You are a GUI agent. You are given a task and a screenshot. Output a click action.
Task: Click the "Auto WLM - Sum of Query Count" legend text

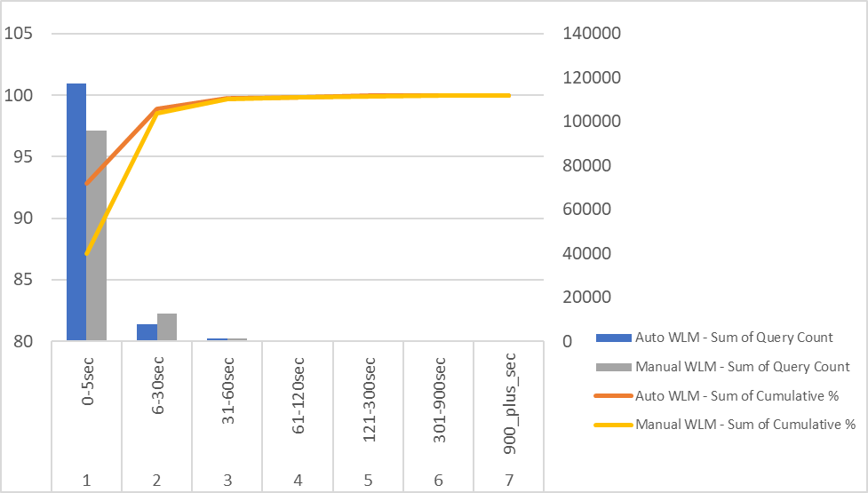click(x=734, y=338)
